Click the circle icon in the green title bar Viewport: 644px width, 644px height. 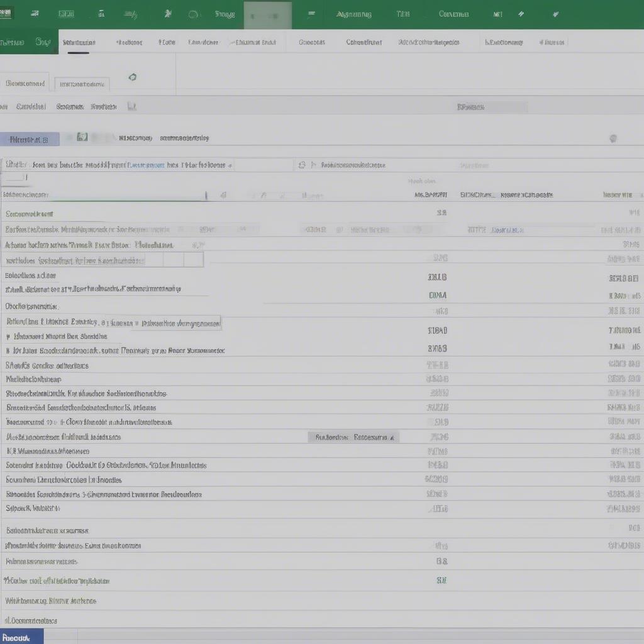pyautogui.click(x=193, y=15)
